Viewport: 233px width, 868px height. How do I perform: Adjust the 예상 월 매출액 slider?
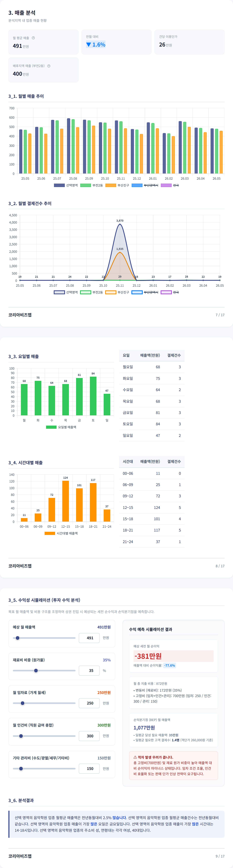[x=44, y=638]
